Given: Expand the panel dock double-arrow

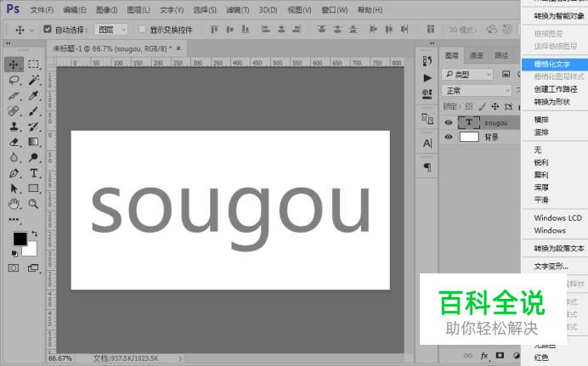Looking at the screenshot, I should [x=432, y=43].
